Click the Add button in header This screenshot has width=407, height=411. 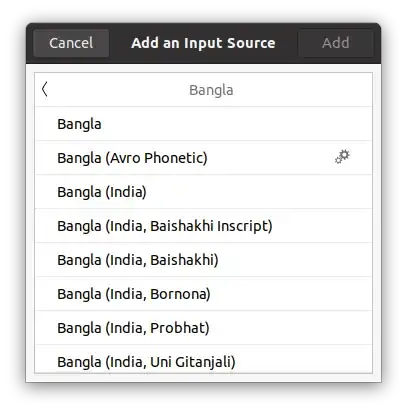pos(335,43)
